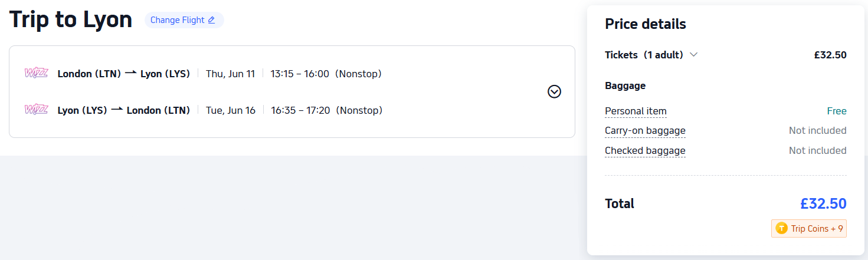Click the Change Flight edit pencil icon
This screenshot has height=260, width=868.
point(211,20)
